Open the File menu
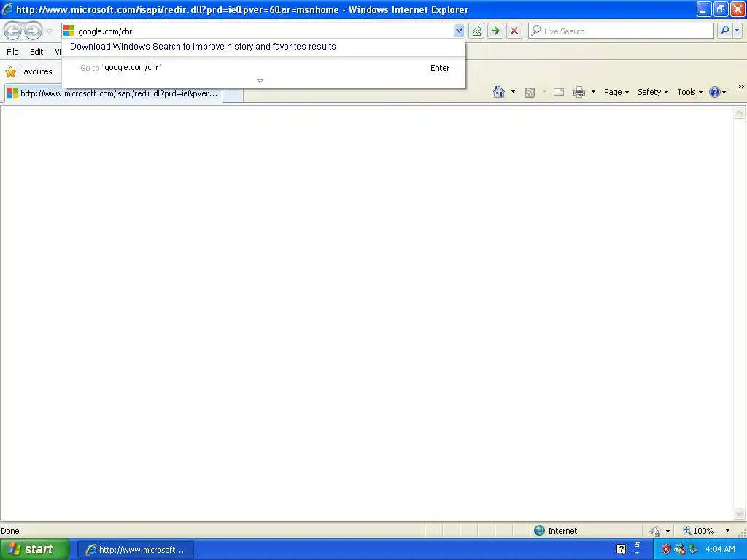 [x=13, y=52]
